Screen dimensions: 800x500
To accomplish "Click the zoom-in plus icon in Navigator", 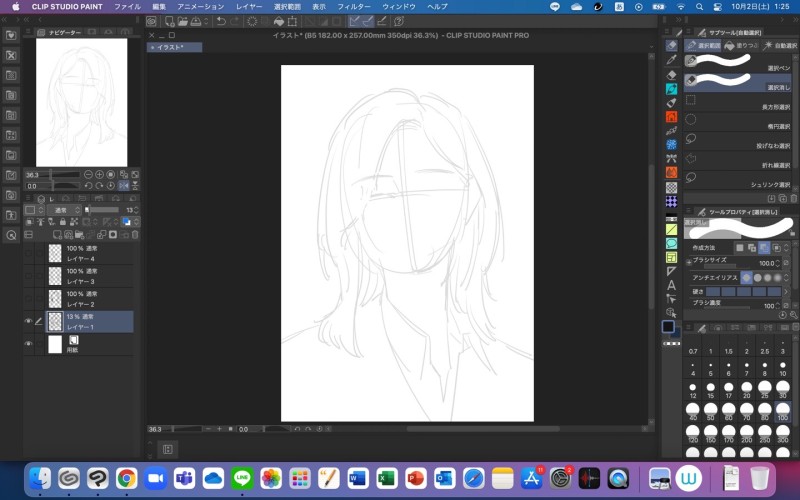I will pyautogui.click(x=99, y=174).
